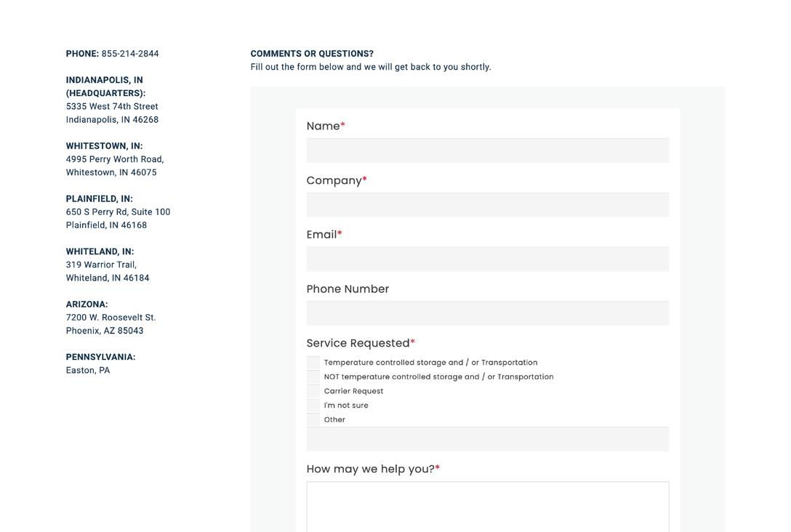Click the text field below the Other option

point(487,440)
